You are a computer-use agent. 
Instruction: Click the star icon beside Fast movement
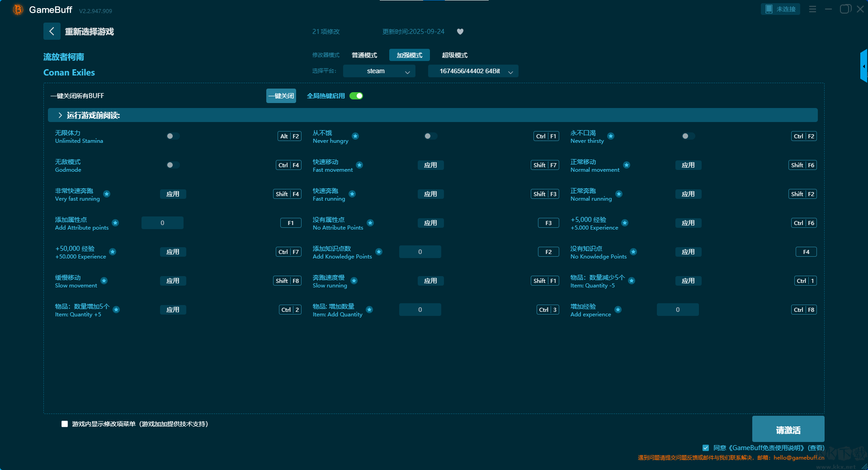[x=359, y=165]
